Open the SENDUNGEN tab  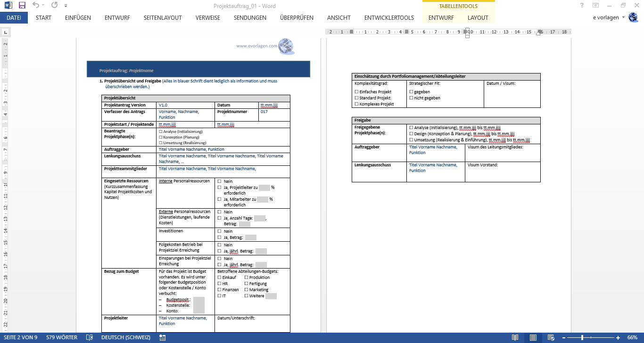point(250,18)
